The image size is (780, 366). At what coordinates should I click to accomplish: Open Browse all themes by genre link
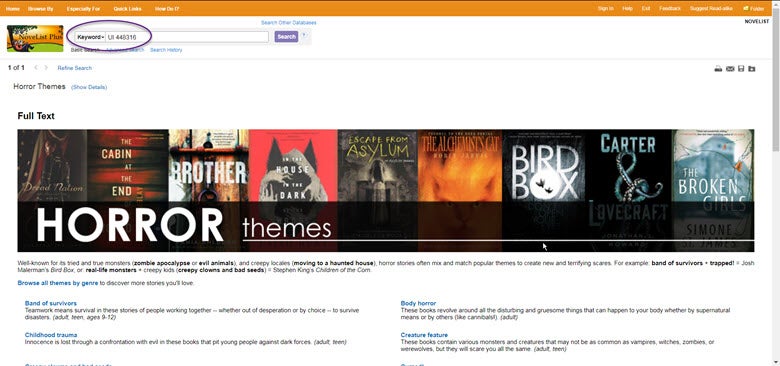(58, 283)
